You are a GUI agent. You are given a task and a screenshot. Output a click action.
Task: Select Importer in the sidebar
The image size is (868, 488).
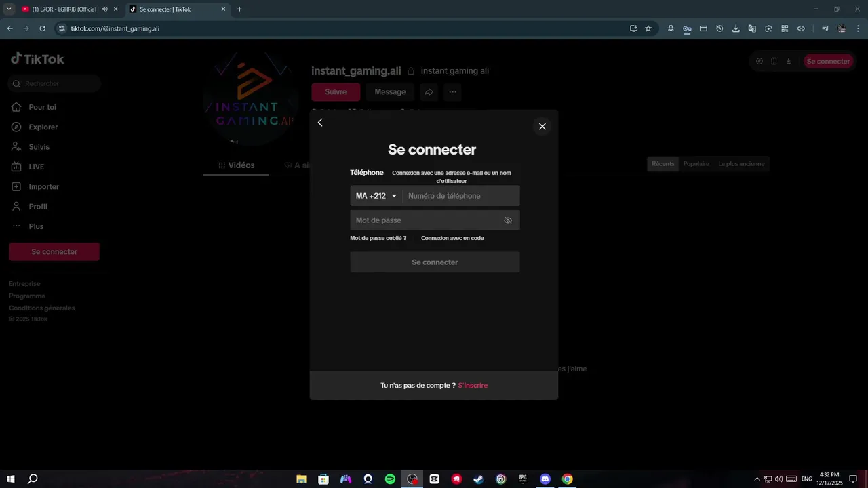pos(43,186)
